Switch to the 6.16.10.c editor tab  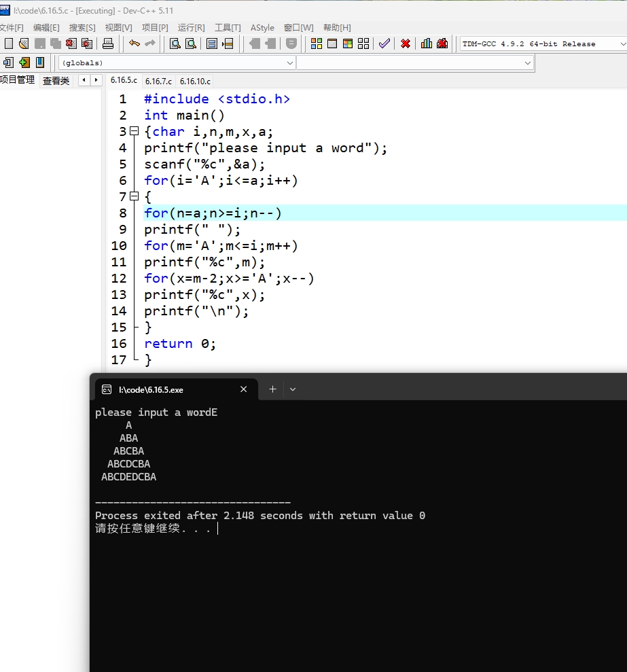click(196, 81)
